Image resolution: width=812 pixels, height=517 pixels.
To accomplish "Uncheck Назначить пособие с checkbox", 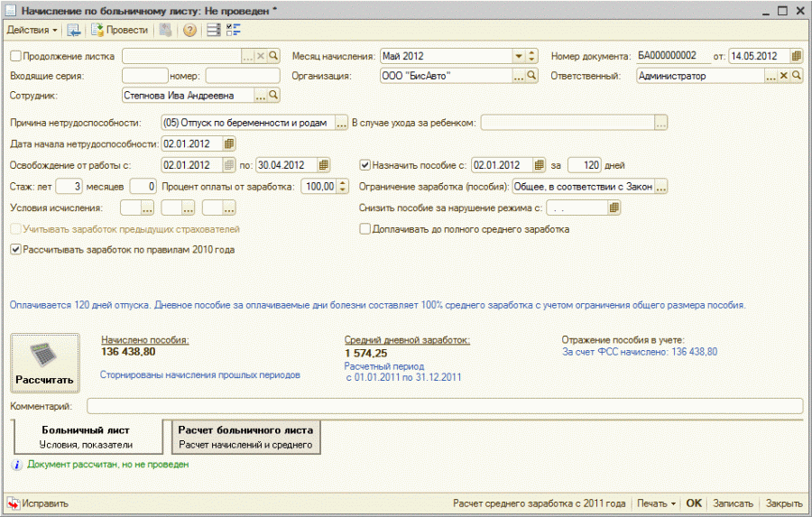I will (364, 165).
